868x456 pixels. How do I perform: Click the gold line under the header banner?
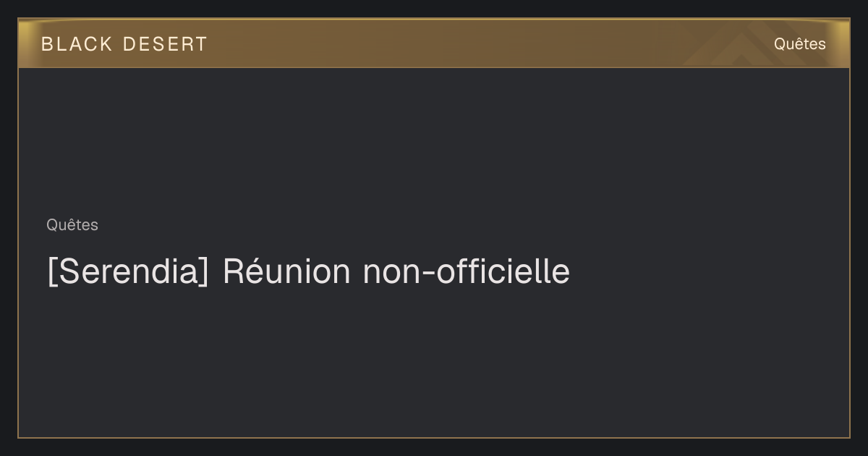(434, 67)
